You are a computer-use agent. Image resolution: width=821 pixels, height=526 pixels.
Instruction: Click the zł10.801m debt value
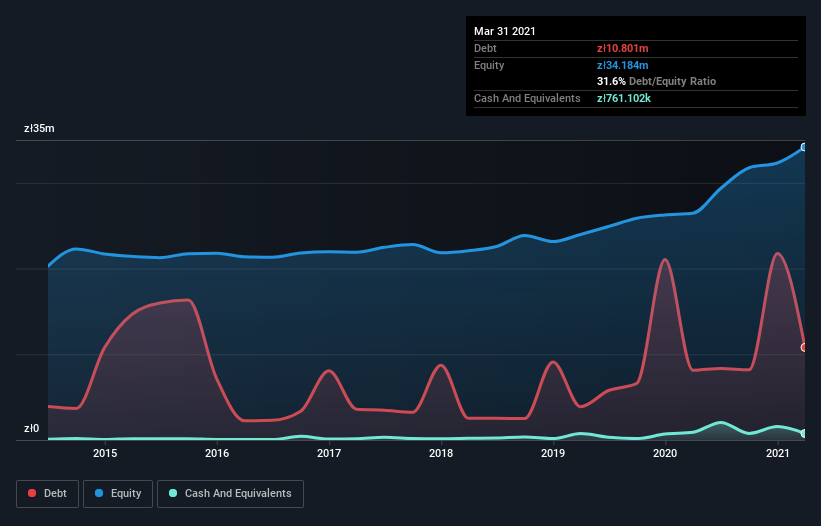pyautogui.click(x=623, y=48)
